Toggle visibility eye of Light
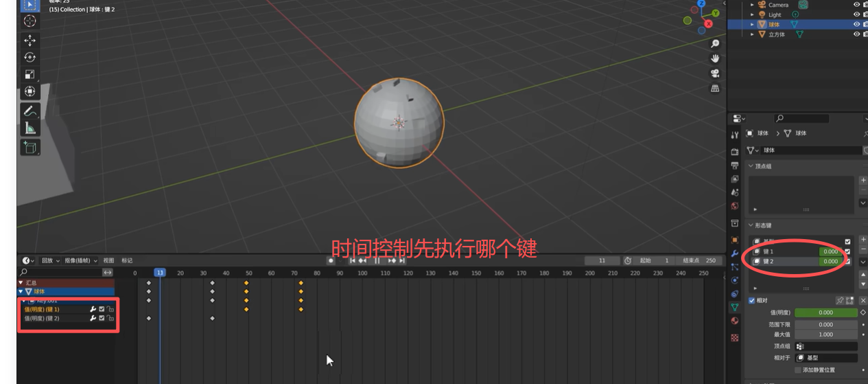The width and height of the screenshot is (868, 384). click(856, 14)
